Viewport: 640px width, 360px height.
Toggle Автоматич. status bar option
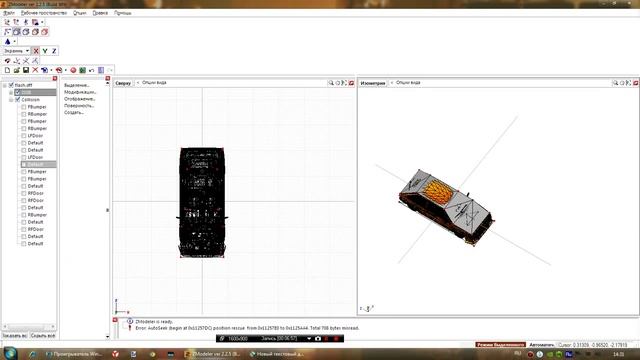pyautogui.click(x=542, y=345)
